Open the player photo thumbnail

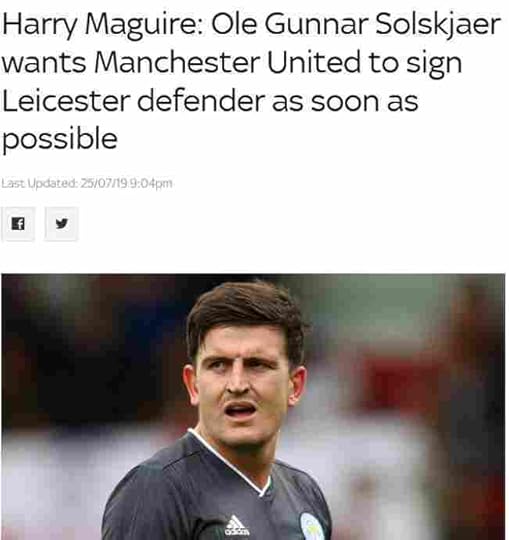pos(253,407)
